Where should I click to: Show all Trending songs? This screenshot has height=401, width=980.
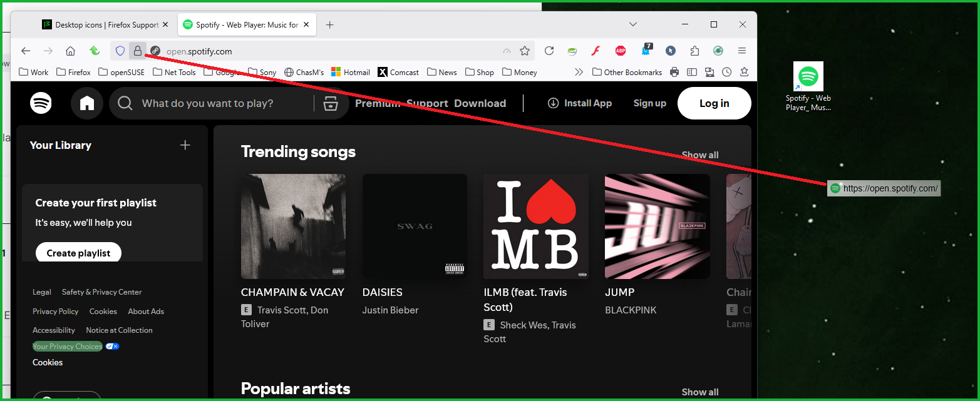700,155
